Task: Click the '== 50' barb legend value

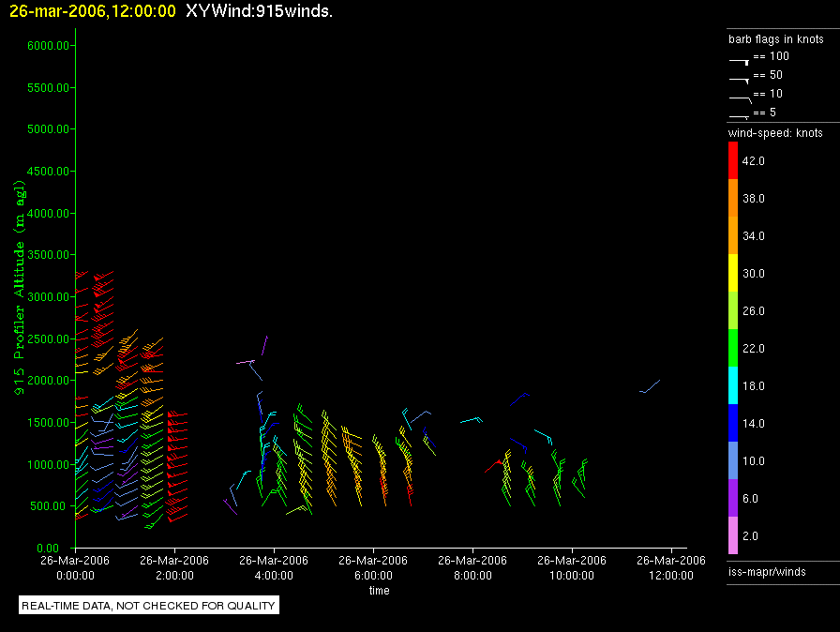Action: coord(768,75)
